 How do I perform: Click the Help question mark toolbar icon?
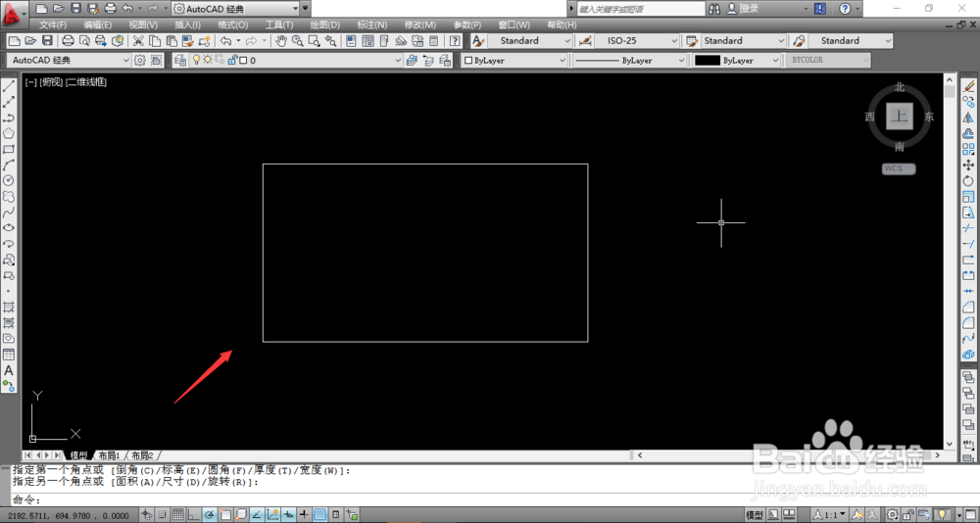[455, 40]
